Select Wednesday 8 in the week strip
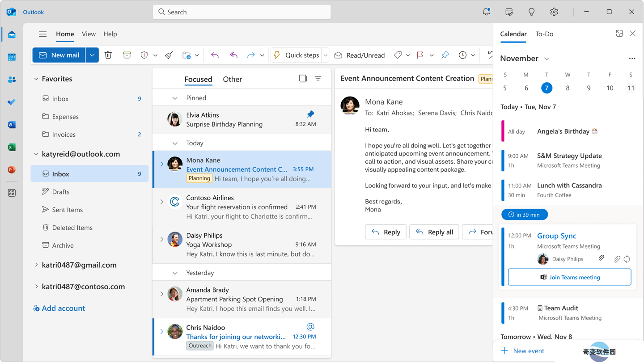This screenshot has height=363, width=644. click(x=568, y=88)
